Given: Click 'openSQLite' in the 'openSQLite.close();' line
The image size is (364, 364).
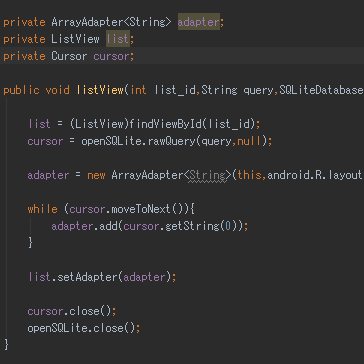Looking at the screenshot, I should tap(57, 328).
